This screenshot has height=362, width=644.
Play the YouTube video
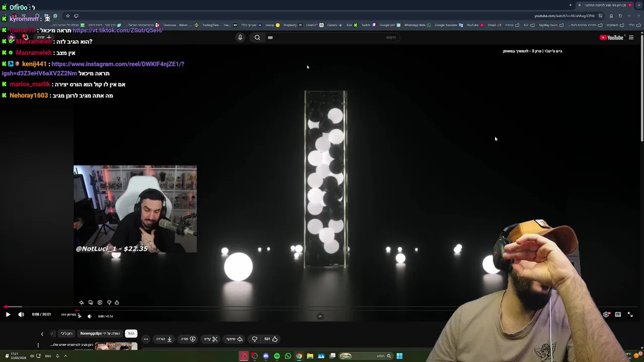[8, 315]
